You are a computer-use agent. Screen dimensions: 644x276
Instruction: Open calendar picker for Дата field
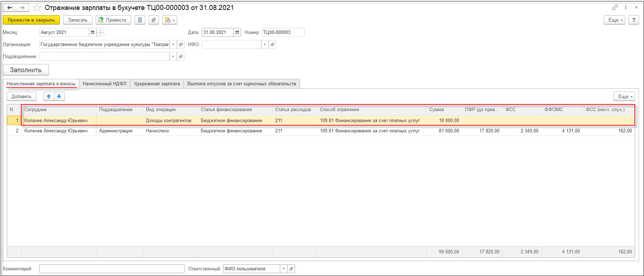coord(237,32)
